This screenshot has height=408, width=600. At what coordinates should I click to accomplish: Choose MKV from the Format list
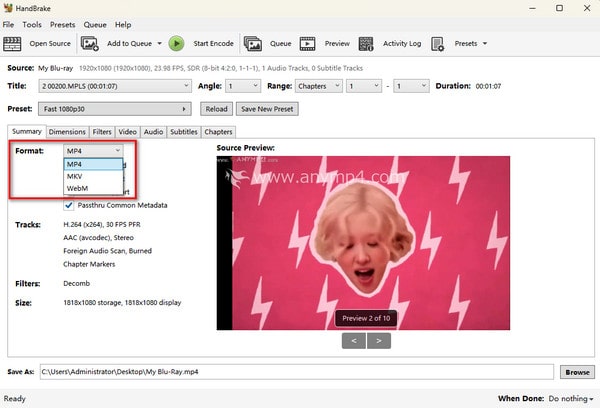click(x=75, y=176)
